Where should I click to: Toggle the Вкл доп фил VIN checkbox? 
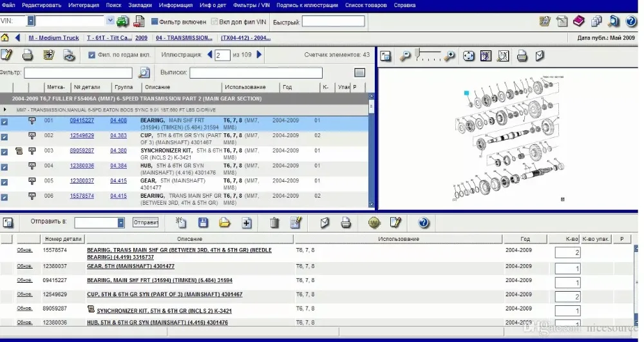point(214,21)
